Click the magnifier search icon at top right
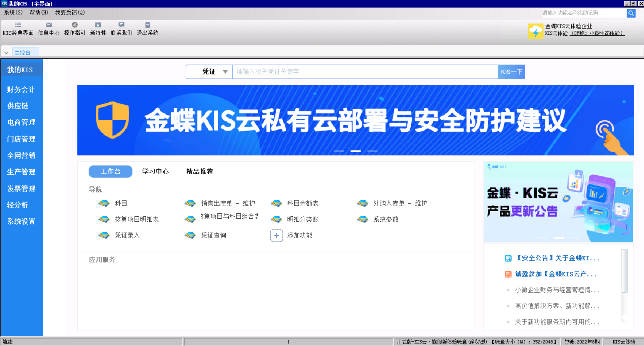This screenshot has height=346, width=644. pos(631,13)
